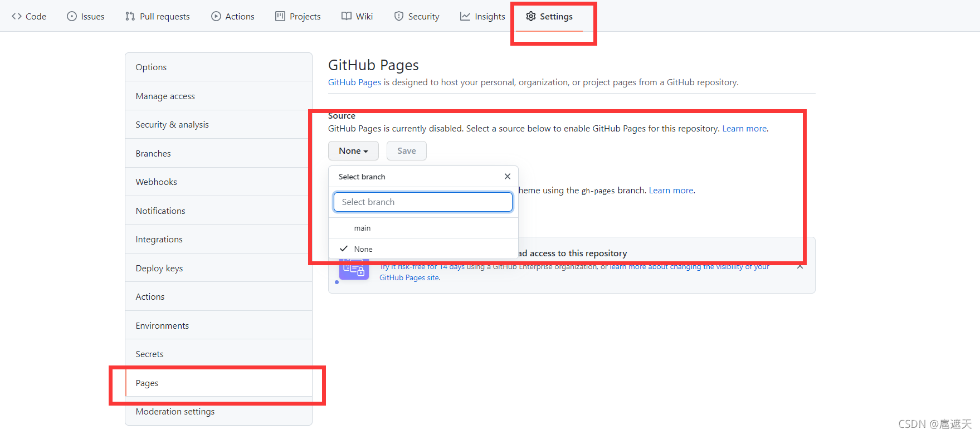Click the Pull requests branch icon
The height and width of the screenshot is (434, 980).
(x=130, y=16)
